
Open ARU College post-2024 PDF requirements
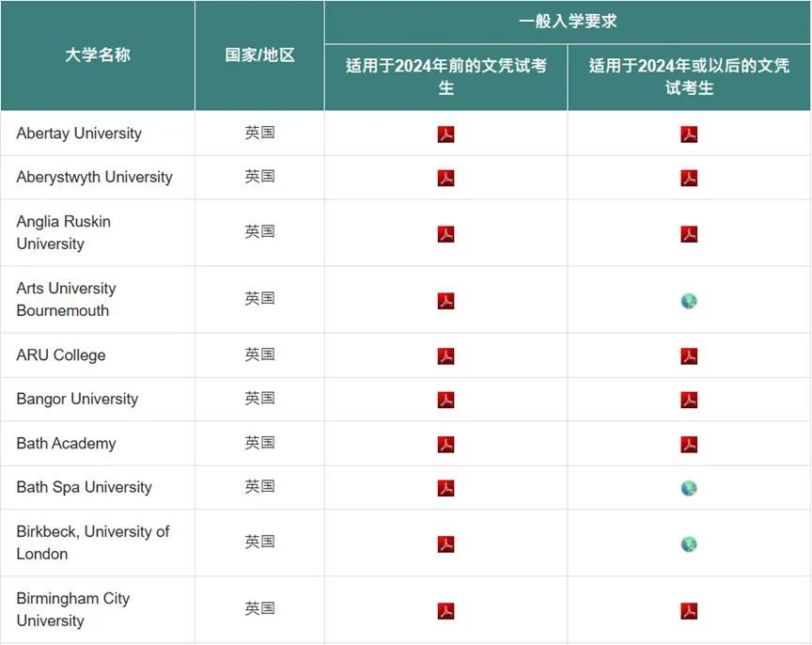coord(689,354)
